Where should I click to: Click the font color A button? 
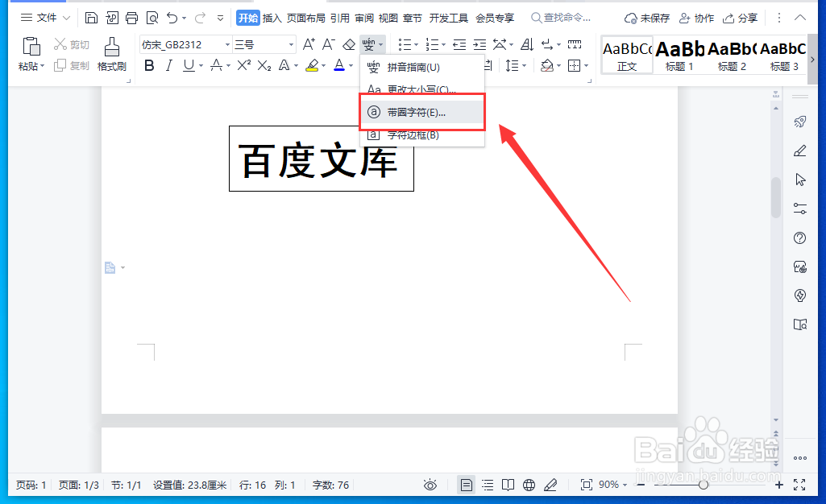339,66
